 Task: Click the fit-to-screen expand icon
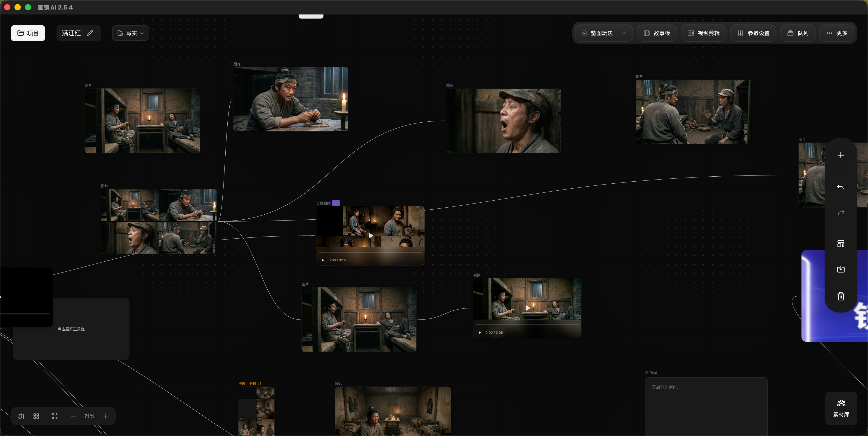pos(54,416)
